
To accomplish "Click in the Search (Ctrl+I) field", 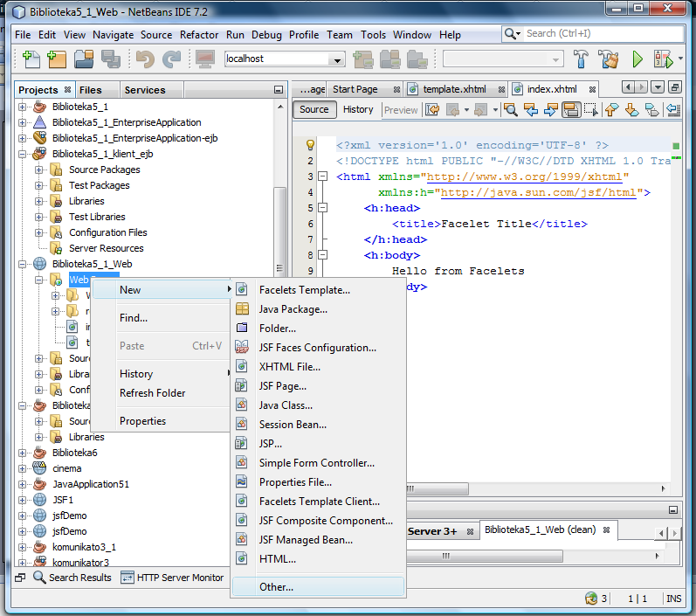I will 603,34.
